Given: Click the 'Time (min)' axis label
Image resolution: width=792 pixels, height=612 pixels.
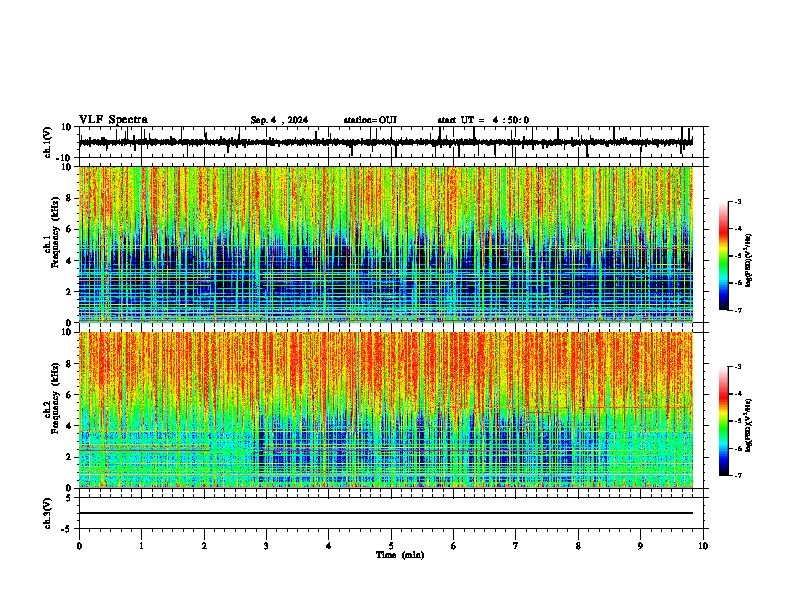Looking at the screenshot, I should tap(400, 555).
